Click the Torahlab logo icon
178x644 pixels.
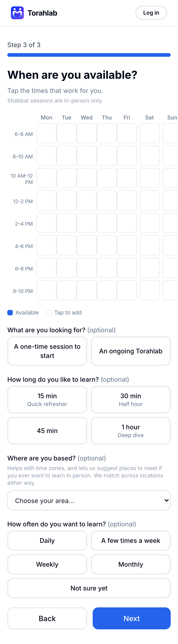click(x=17, y=13)
